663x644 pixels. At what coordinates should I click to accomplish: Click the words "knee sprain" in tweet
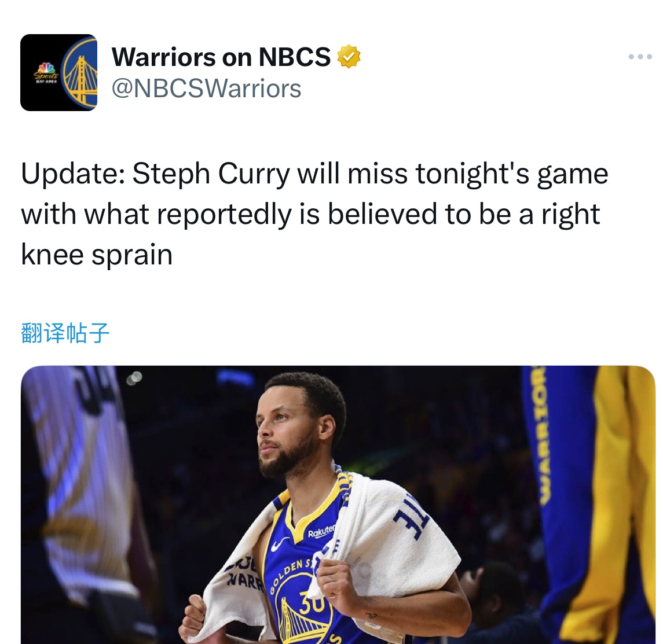point(97,255)
